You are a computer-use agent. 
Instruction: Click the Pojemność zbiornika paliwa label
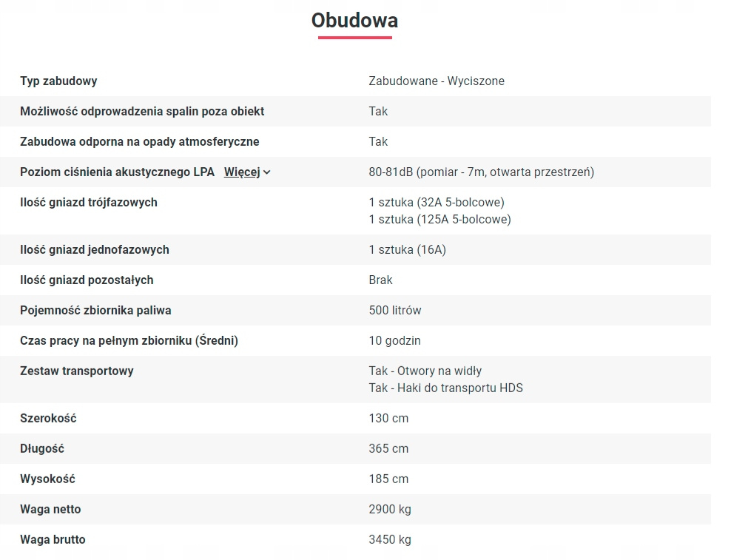click(95, 310)
